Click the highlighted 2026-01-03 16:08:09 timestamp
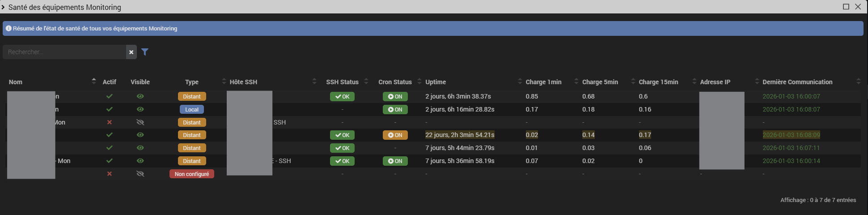This screenshot has width=868, height=215. [x=791, y=135]
